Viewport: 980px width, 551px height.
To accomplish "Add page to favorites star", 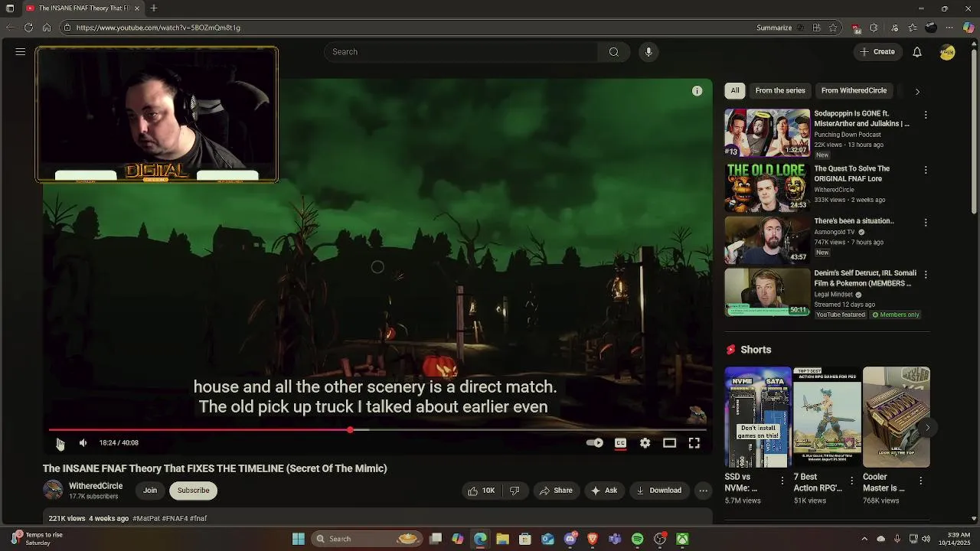I will (834, 28).
